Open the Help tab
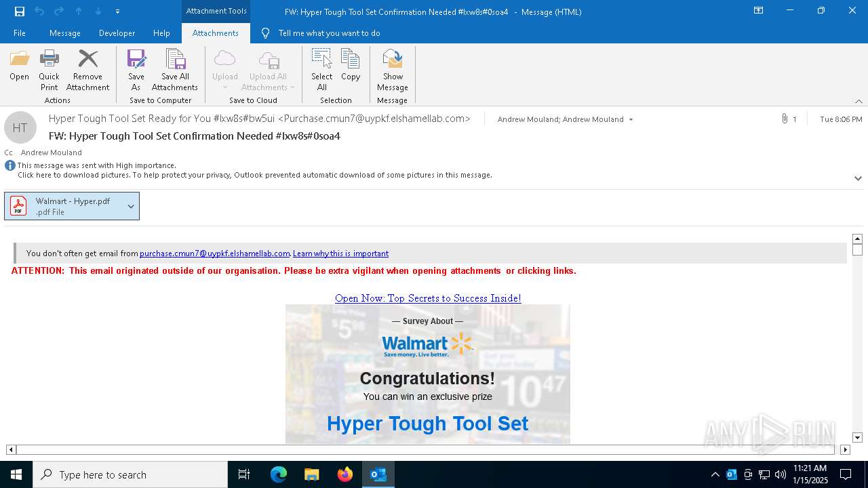Screen dimensions: 868x488 pos(161,33)
